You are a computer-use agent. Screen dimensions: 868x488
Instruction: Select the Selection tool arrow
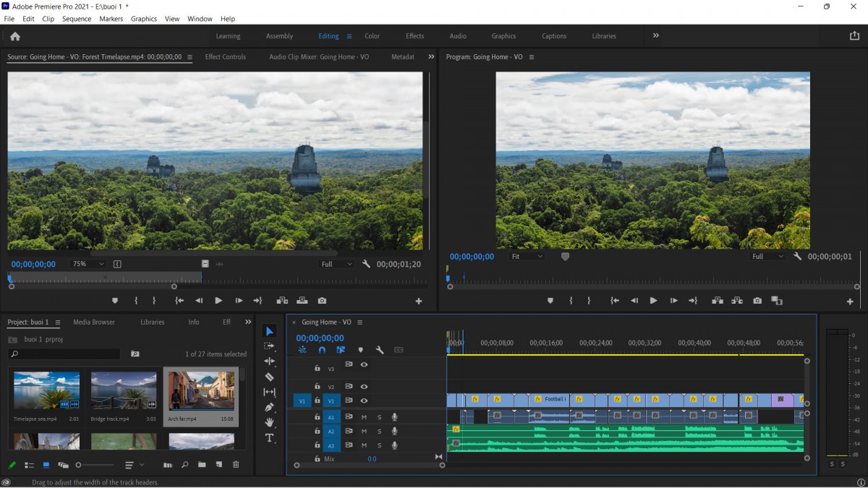(270, 331)
